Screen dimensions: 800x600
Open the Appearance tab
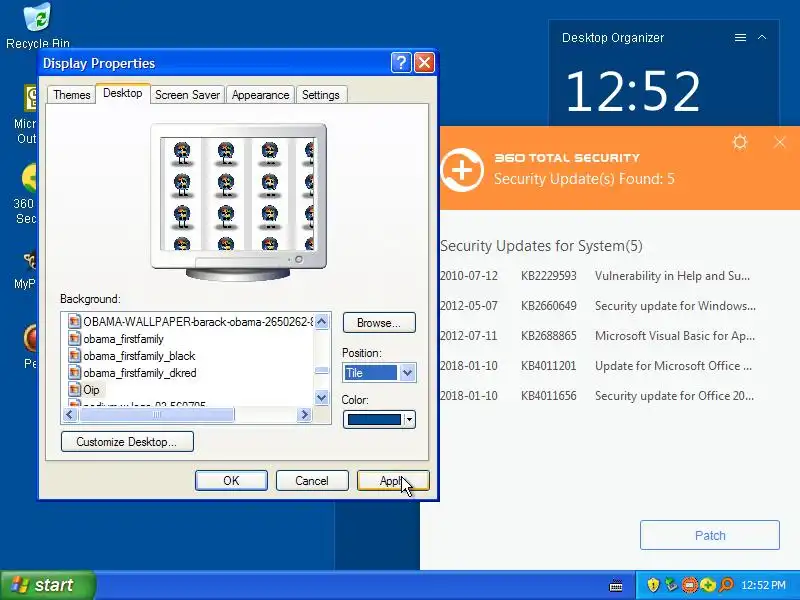pyautogui.click(x=260, y=95)
